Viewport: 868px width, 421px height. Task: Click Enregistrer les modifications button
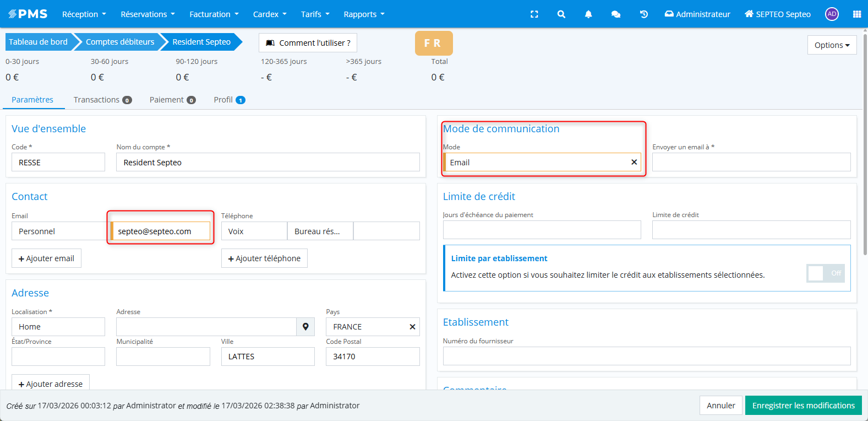[x=803, y=406]
